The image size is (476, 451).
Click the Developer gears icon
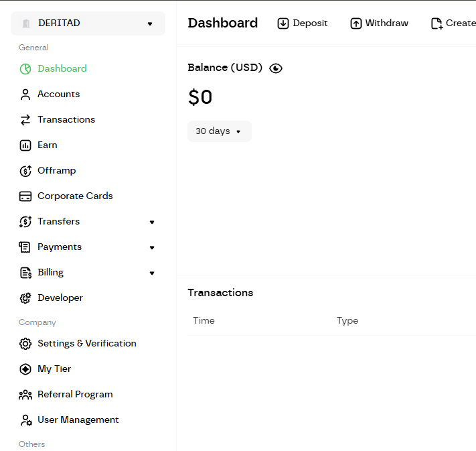click(25, 298)
